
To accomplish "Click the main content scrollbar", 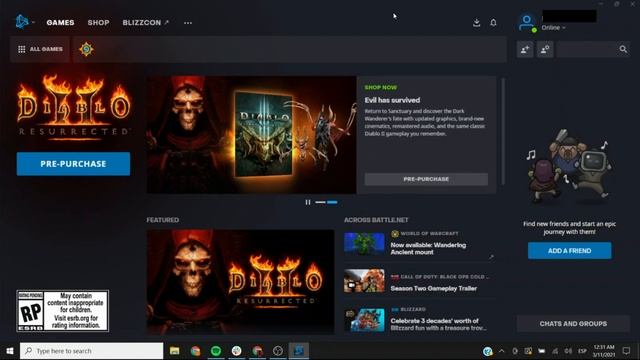I will click(503, 131).
